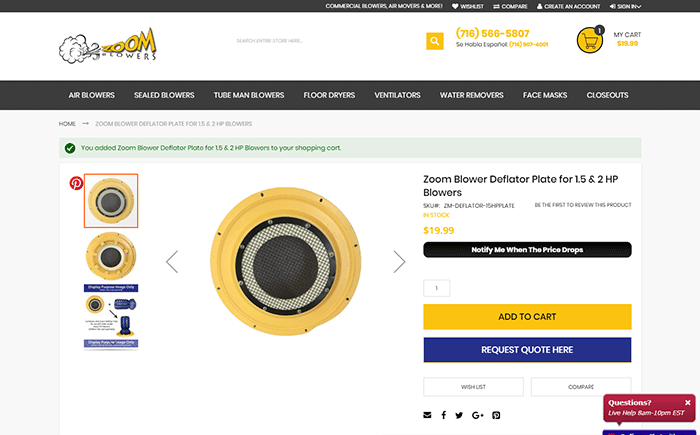Select the second product thumbnail
Viewport: 700px width, 435px height.
tap(111, 255)
